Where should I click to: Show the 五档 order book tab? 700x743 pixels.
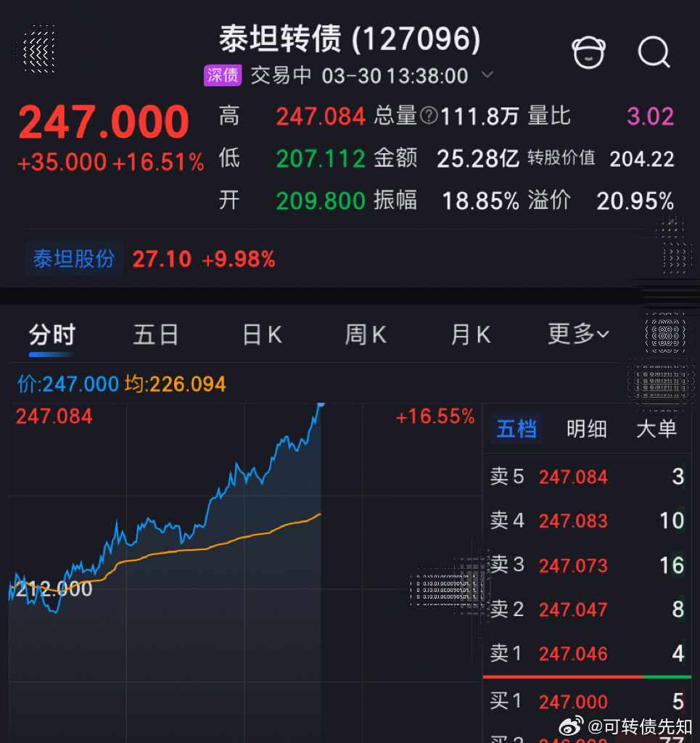(516, 429)
